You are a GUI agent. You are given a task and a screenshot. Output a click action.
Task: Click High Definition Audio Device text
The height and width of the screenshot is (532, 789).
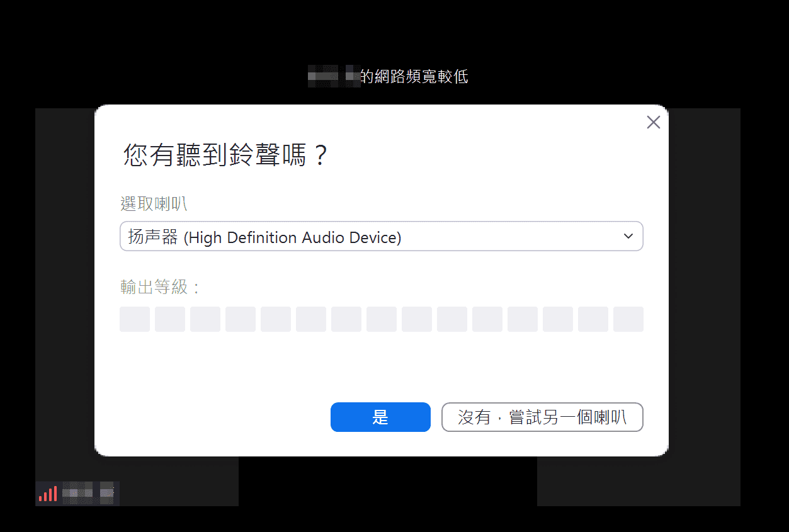click(x=292, y=237)
